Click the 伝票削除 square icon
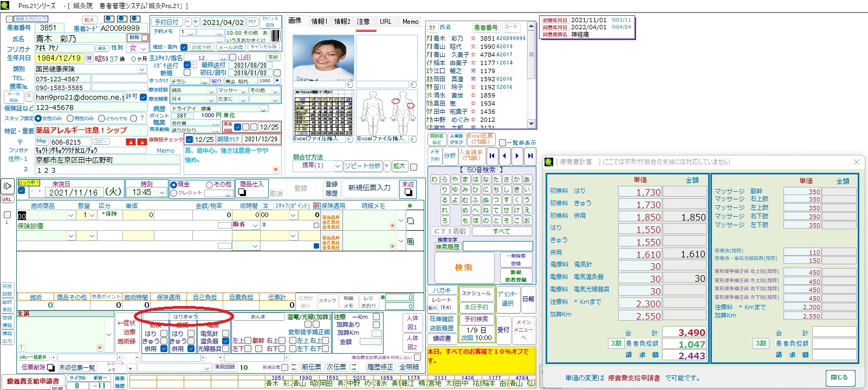The width and height of the screenshot is (868, 390). click(50, 367)
